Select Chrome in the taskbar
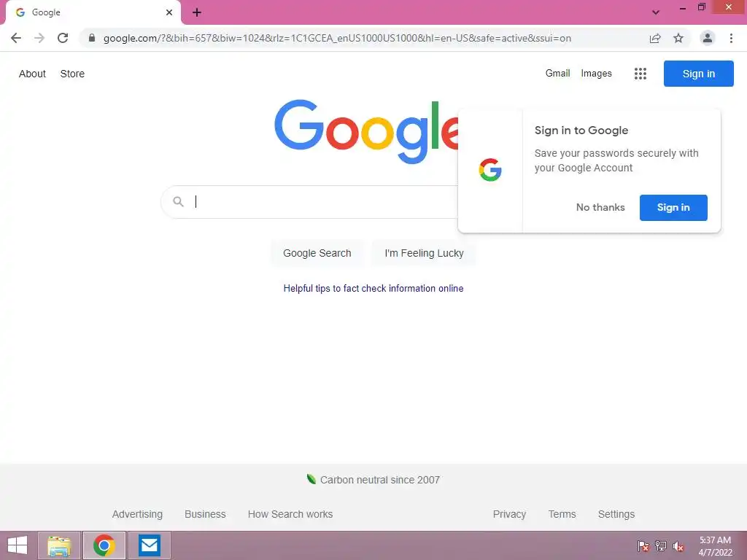This screenshot has width=747, height=560. (104, 545)
